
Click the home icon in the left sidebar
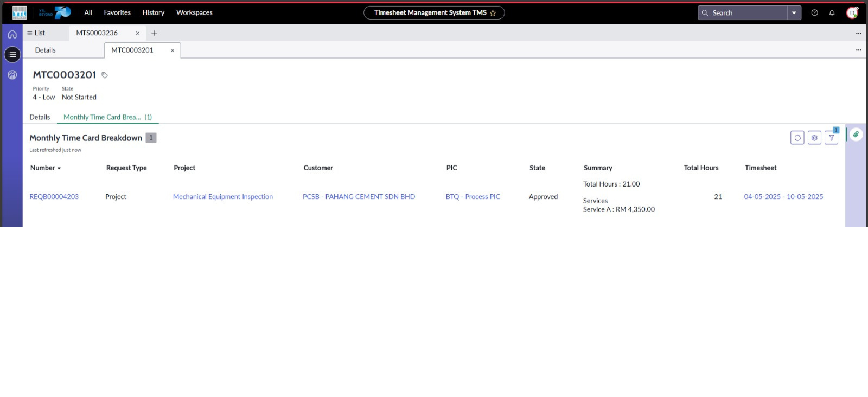(x=12, y=34)
